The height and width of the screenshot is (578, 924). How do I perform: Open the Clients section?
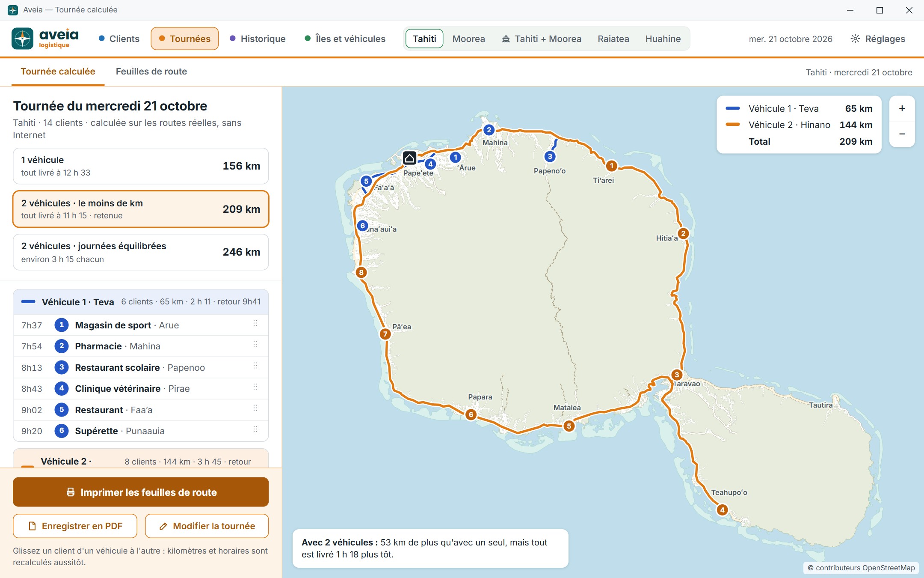click(x=119, y=39)
